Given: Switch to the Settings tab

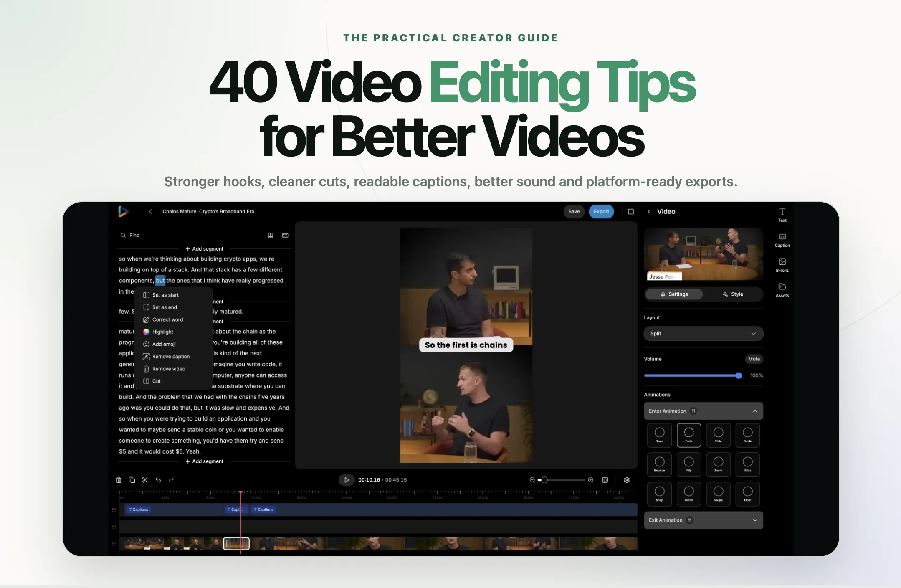Looking at the screenshot, I should click(x=674, y=294).
